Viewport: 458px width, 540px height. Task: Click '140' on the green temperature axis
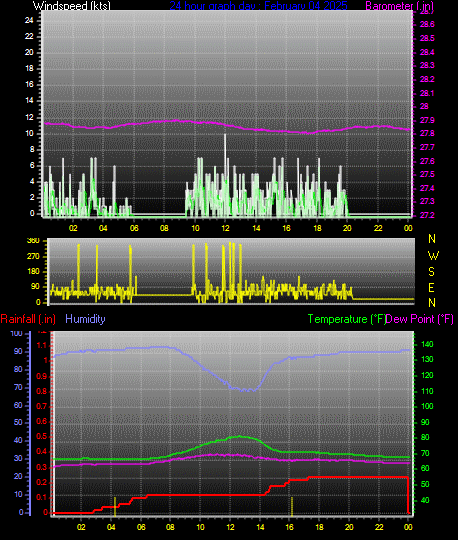coord(427,344)
